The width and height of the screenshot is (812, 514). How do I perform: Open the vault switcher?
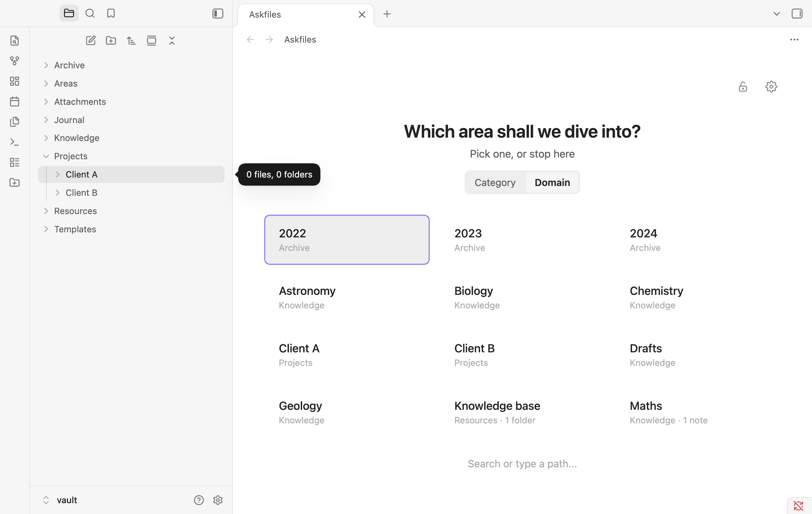(x=60, y=500)
